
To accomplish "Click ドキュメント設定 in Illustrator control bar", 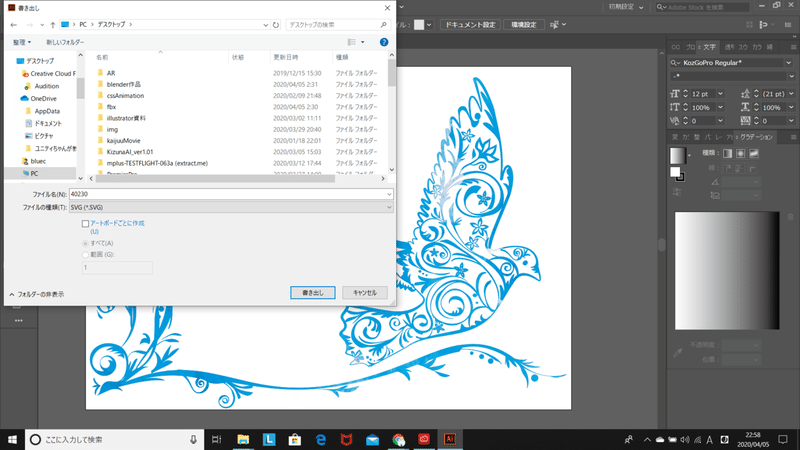I will tap(470, 24).
